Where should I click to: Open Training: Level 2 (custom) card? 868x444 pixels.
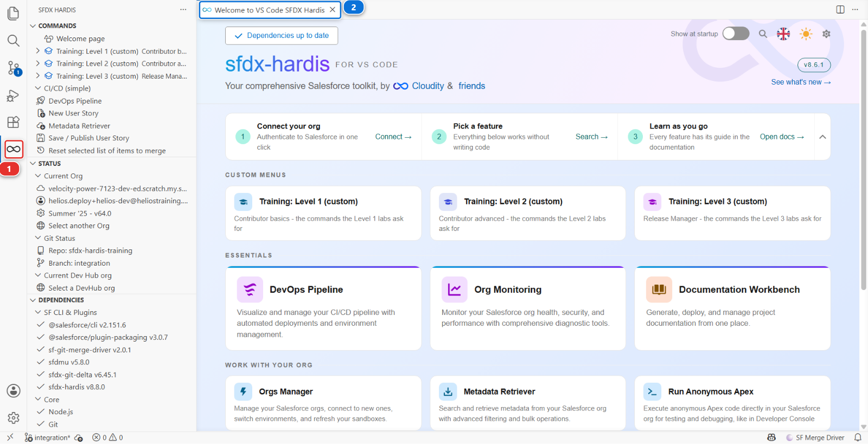pos(528,213)
